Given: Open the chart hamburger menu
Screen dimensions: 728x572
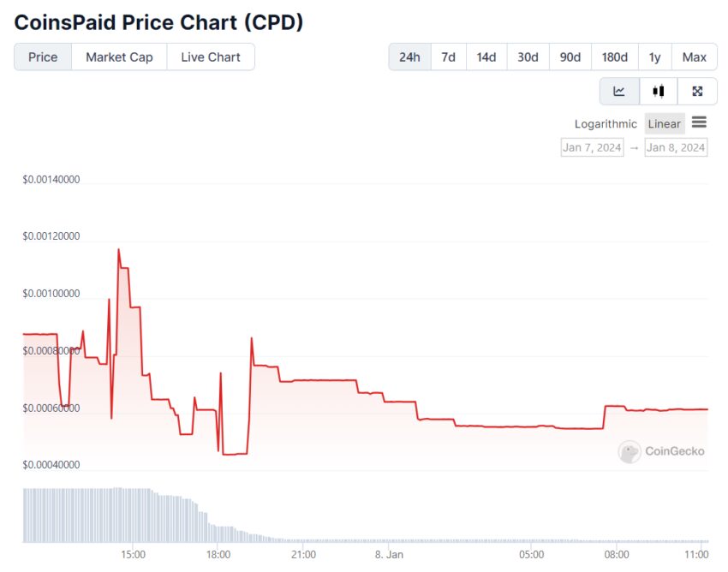Looking at the screenshot, I should pos(699,122).
